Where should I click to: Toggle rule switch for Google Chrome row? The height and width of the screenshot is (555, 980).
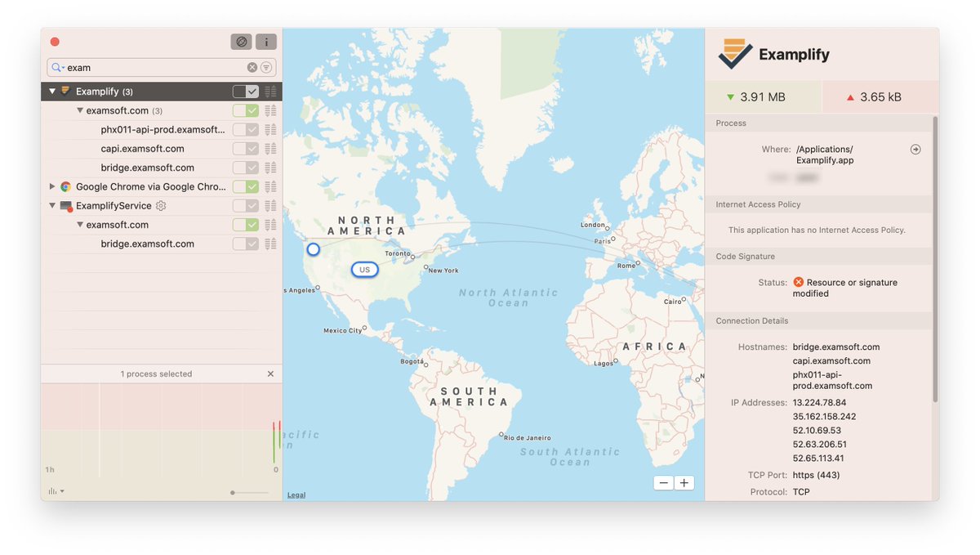click(246, 186)
